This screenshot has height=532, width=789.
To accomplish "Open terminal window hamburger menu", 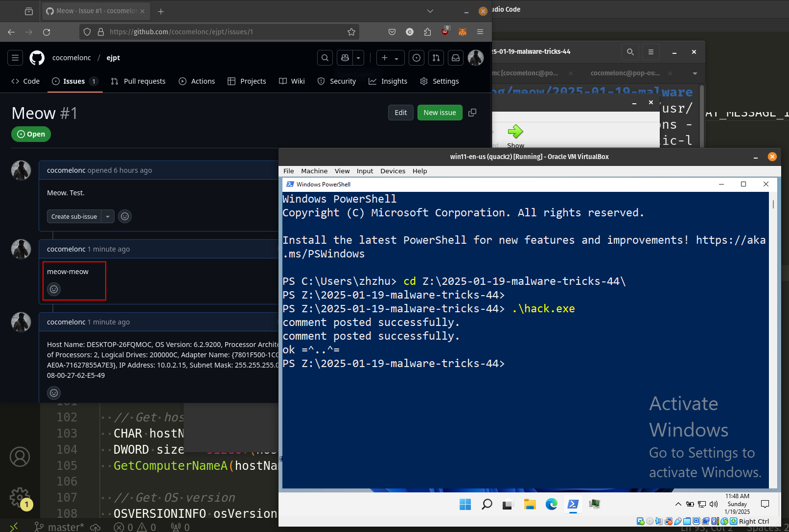I will point(650,52).
